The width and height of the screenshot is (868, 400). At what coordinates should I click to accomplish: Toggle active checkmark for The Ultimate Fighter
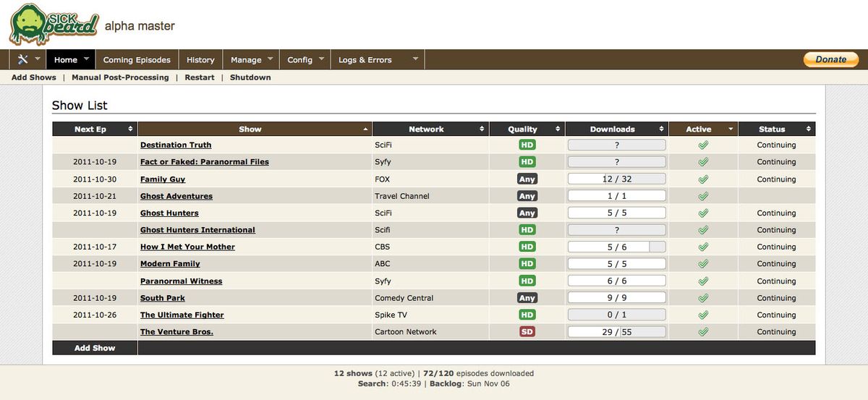[x=702, y=315]
